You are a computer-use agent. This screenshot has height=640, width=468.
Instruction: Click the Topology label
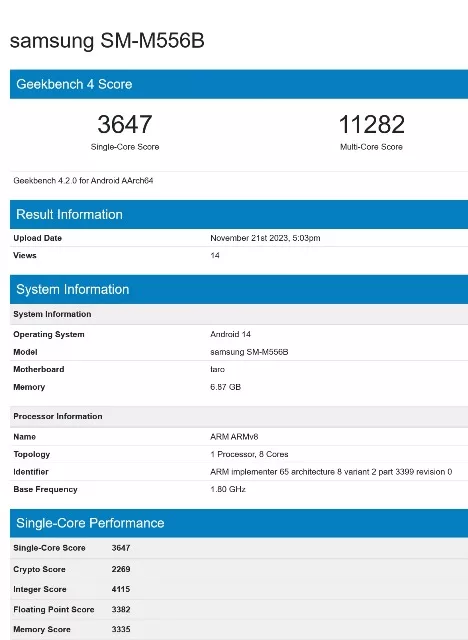tap(31, 454)
